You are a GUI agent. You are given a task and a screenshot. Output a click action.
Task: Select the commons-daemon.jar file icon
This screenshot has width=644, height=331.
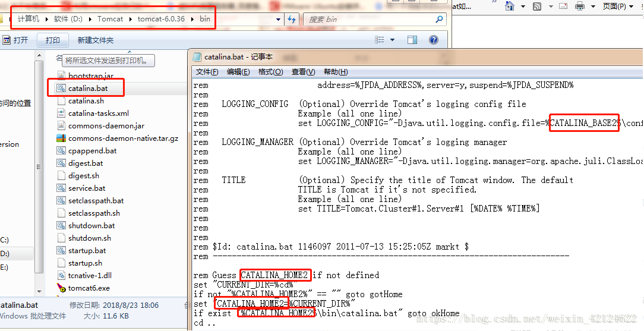(x=61, y=125)
